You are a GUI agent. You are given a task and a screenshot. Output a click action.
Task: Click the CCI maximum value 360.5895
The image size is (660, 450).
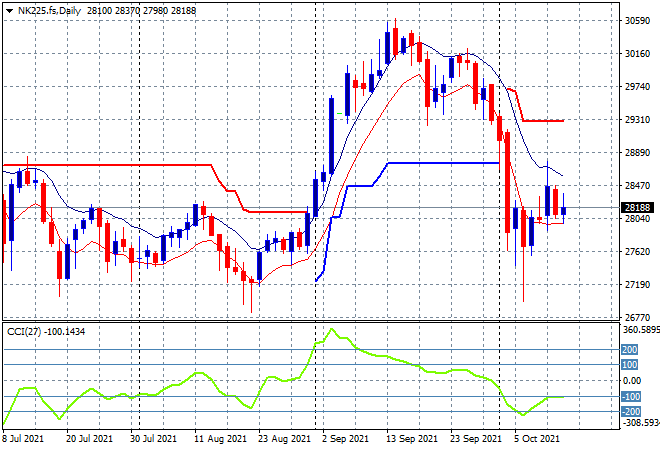coord(641,330)
